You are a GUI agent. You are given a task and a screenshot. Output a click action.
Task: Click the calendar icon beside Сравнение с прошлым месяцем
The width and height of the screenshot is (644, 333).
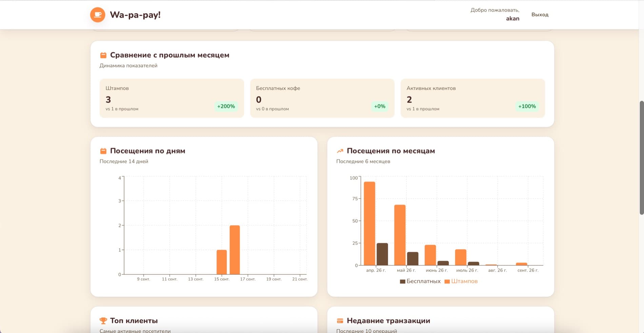click(103, 55)
